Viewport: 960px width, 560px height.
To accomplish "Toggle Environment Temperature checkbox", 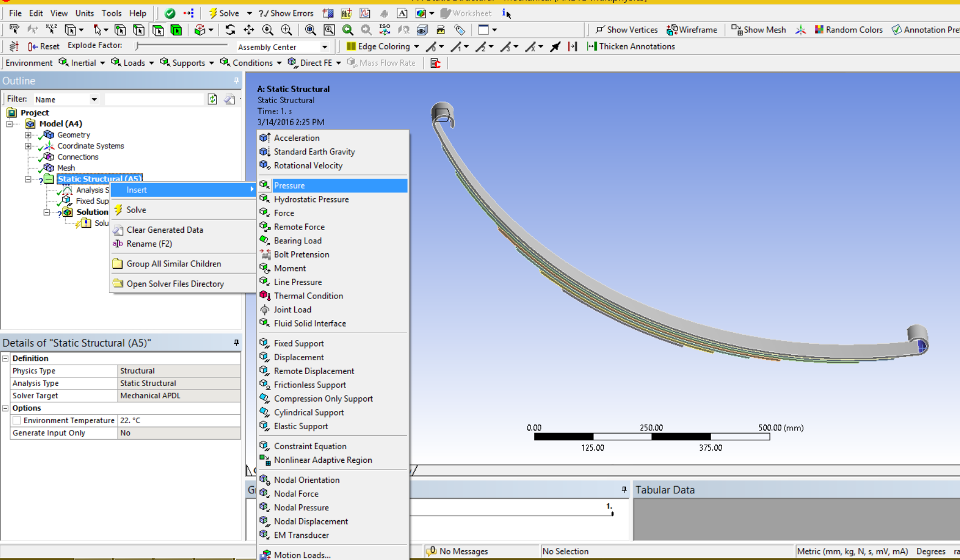I will 17,420.
